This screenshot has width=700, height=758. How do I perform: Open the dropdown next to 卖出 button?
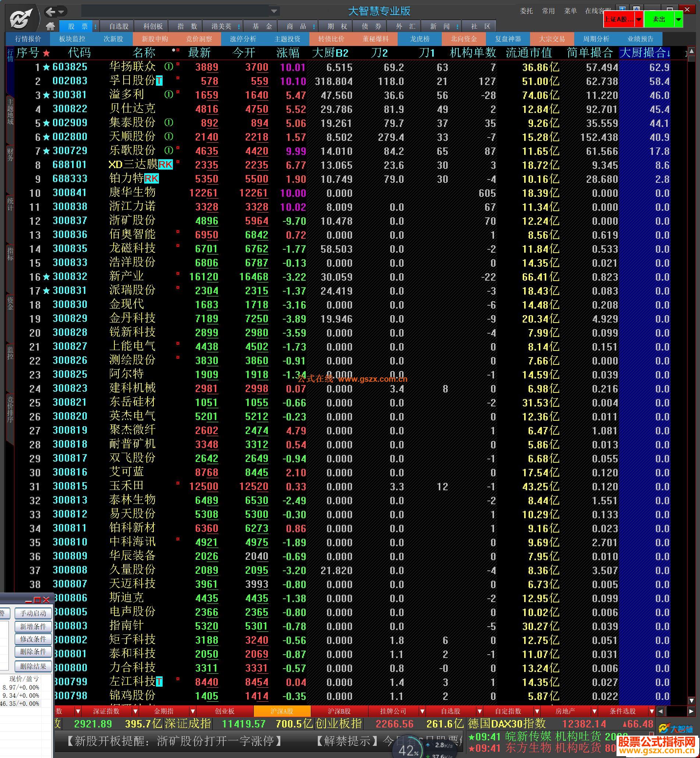pos(678,19)
